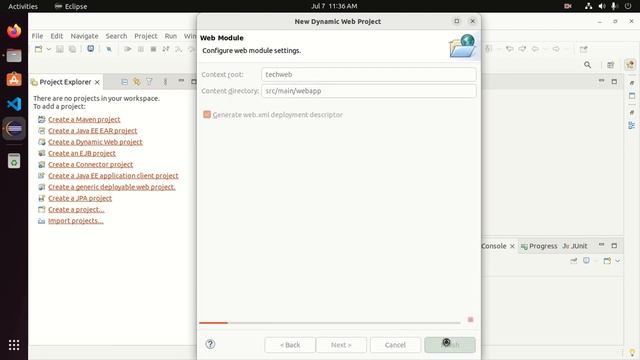640x360 pixels.
Task: Click the Outline icon in right sidebar
Action: tap(631, 125)
